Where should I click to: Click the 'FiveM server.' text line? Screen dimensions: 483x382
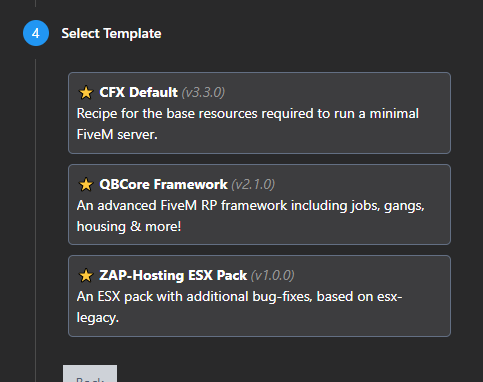[x=117, y=135]
